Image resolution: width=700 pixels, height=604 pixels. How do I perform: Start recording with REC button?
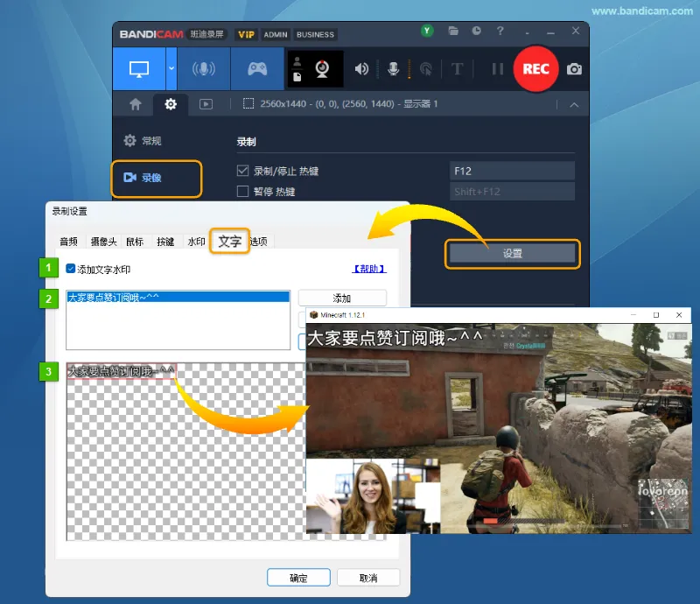[x=535, y=69]
